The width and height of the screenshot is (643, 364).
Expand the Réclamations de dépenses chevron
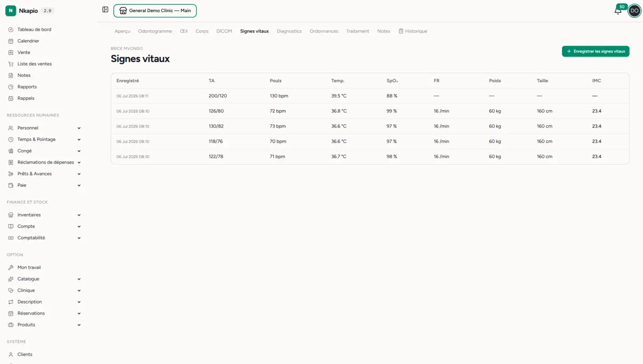[79, 162]
